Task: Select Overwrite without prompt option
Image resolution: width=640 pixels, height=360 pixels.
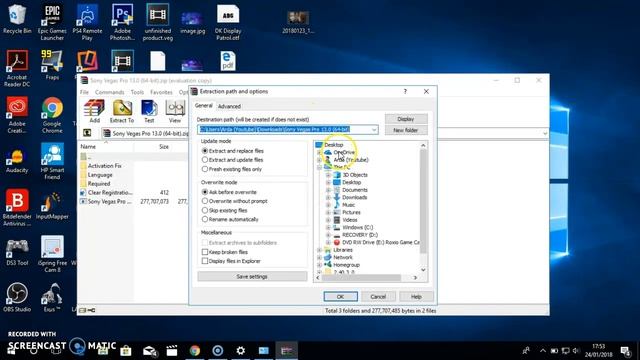Action: tap(235, 201)
